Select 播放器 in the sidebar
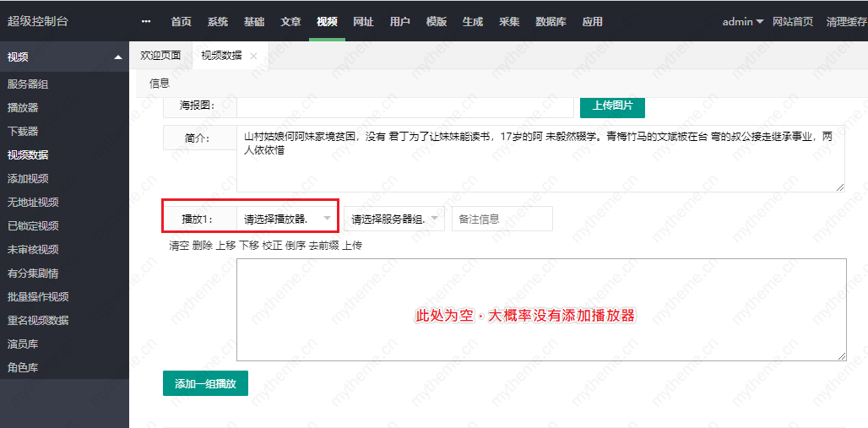Image resolution: width=868 pixels, height=428 pixels. 23,108
